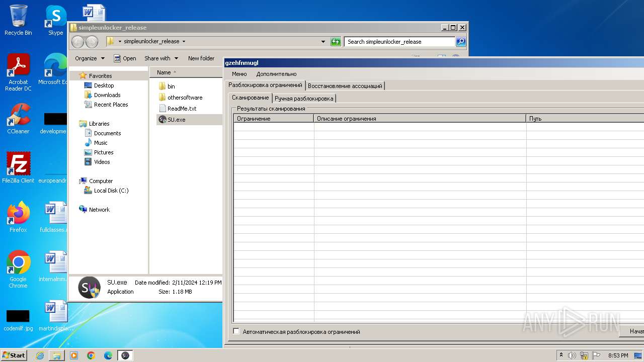Open Videos library
The width and height of the screenshot is (644, 362).
pos(102,162)
